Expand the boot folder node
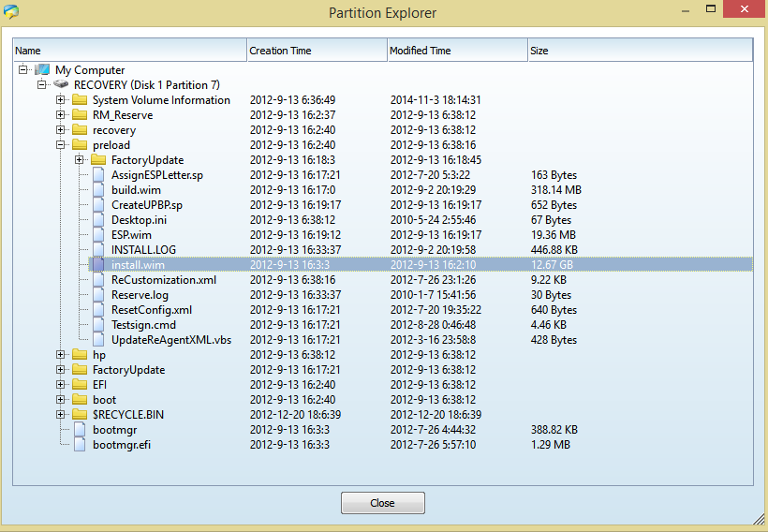Viewport: 768px width, 532px height. click(x=60, y=400)
